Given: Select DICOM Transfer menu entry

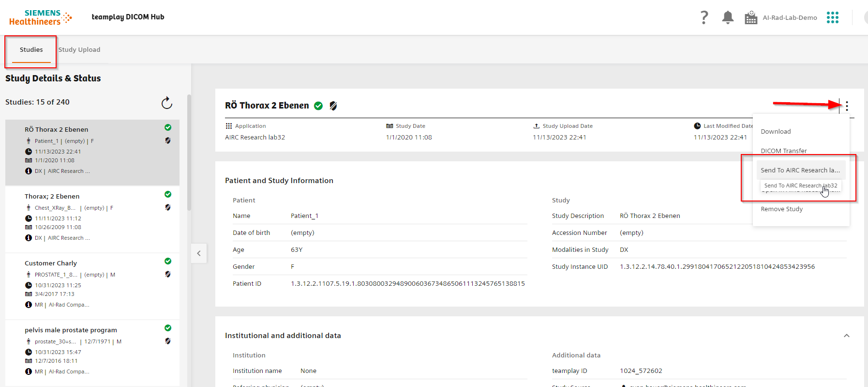Looking at the screenshot, I should pyautogui.click(x=783, y=151).
